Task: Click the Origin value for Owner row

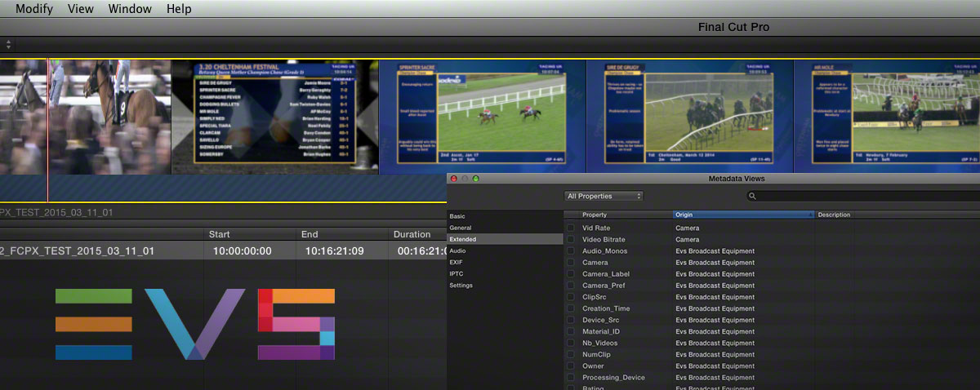Action: 715,366
